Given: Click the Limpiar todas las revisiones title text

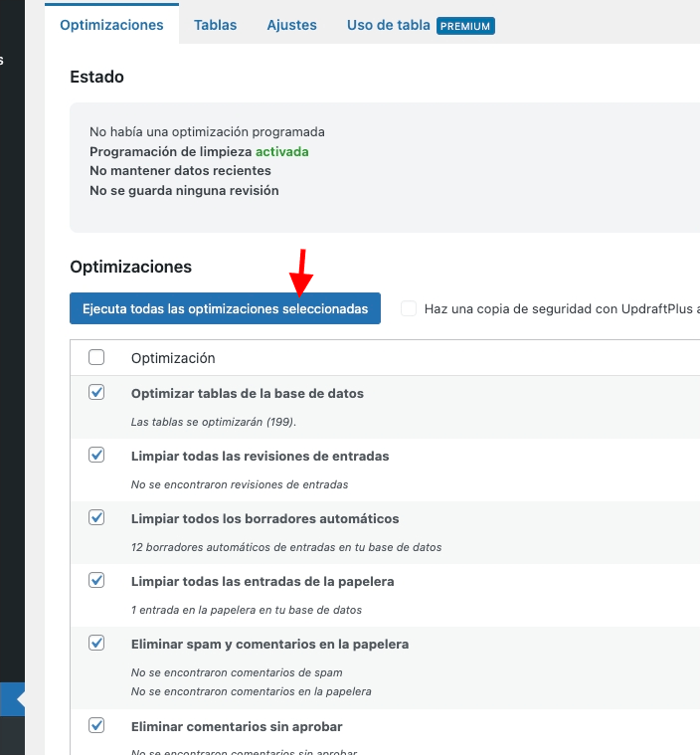Looking at the screenshot, I should [x=260, y=457].
